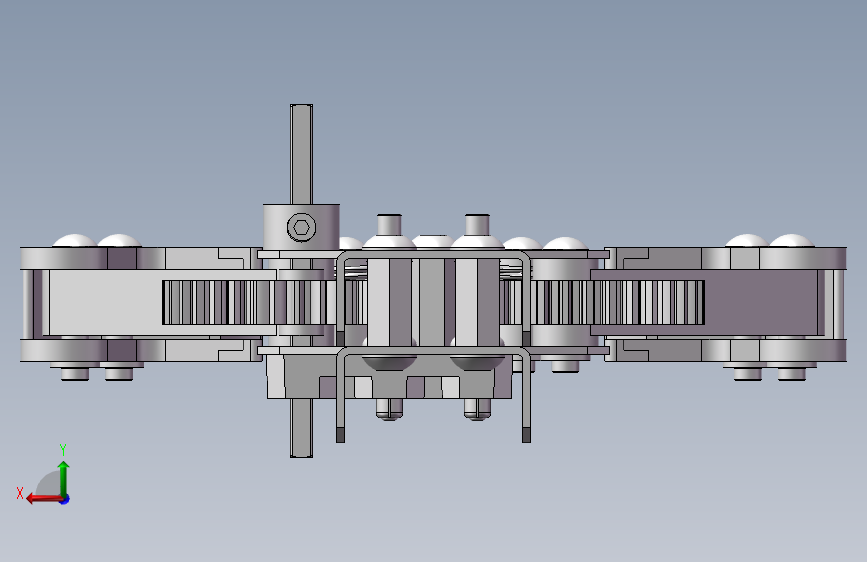Image resolution: width=867 pixels, height=562 pixels.
Task: Click the left slotted screw head at bottom
Action: [x=389, y=409]
